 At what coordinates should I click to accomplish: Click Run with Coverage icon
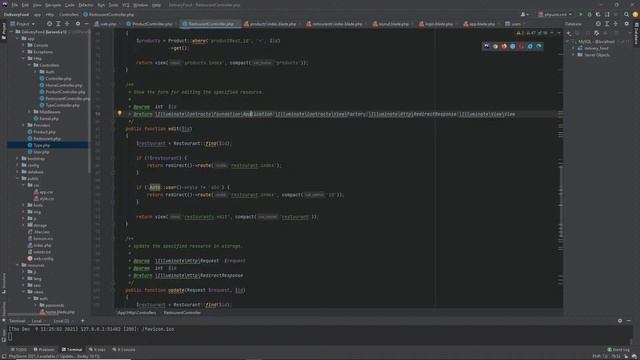pyautogui.click(x=598, y=14)
